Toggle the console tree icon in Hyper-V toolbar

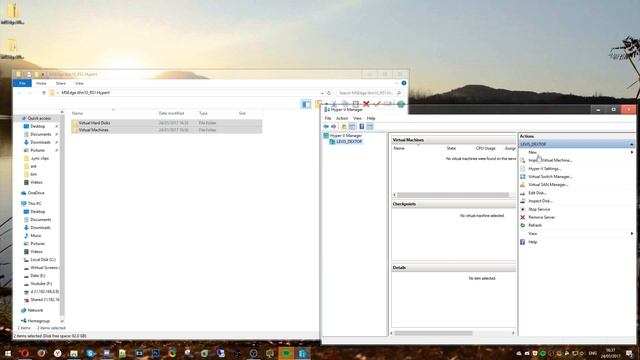[352, 127]
